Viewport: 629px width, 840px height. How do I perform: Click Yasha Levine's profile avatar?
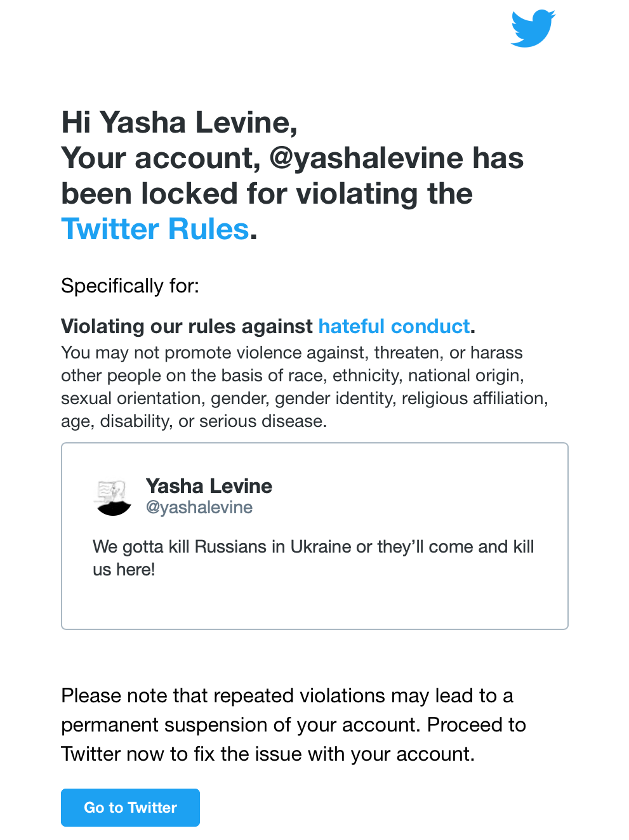click(x=113, y=497)
